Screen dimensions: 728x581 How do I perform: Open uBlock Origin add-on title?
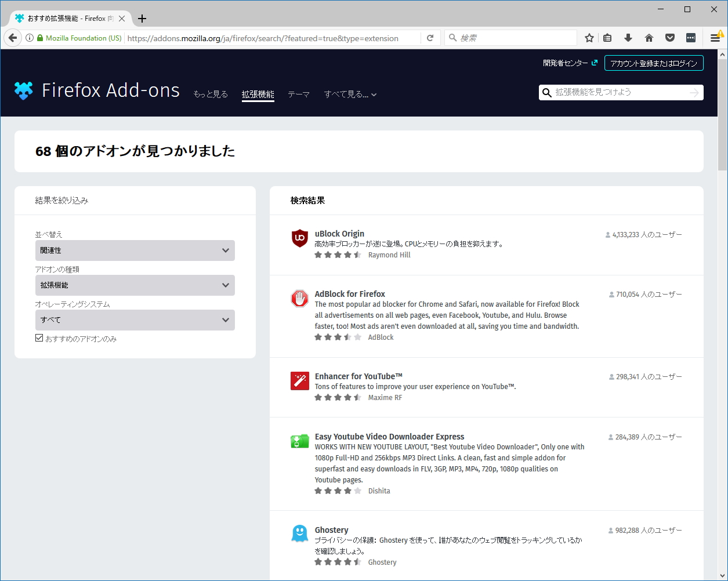[x=340, y=234]
